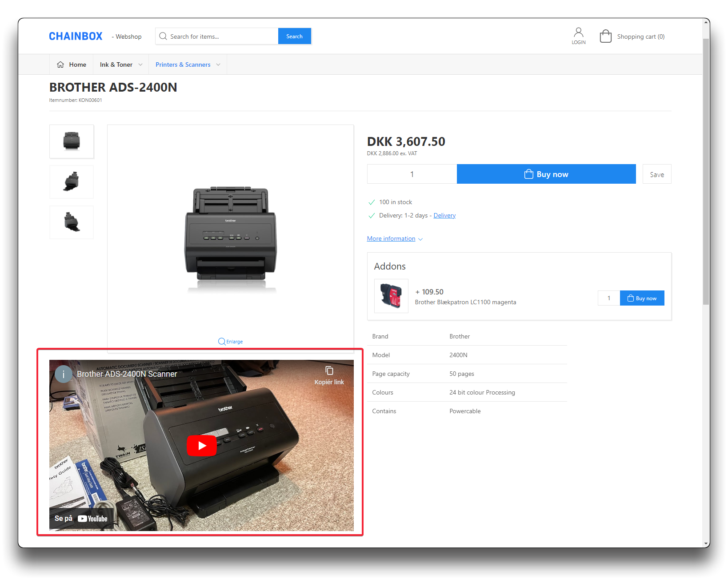Click the addon Buy now button
Viewport: 728px width, 580px height.
point(642,298)
